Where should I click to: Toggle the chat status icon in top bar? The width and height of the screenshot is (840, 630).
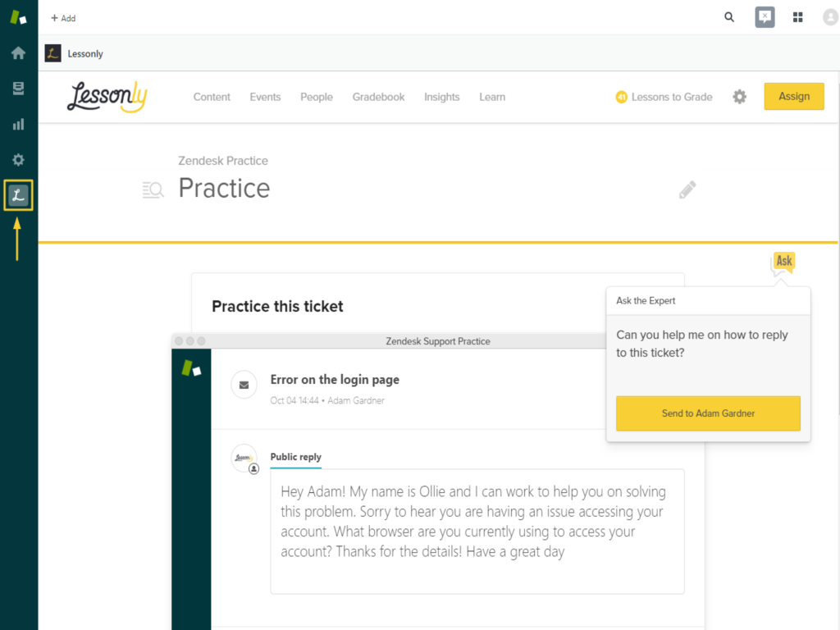point(765,17)
